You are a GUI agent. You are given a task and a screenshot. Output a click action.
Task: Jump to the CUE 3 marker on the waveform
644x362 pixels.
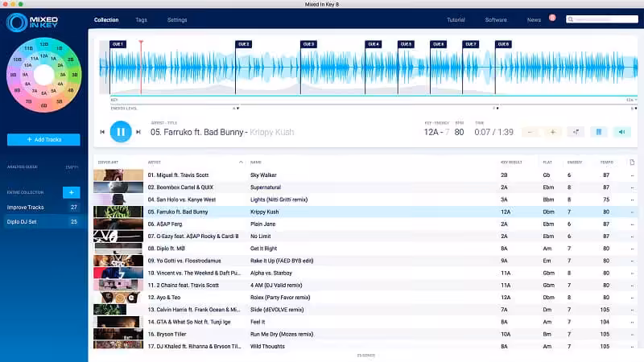tap(308, 44)
